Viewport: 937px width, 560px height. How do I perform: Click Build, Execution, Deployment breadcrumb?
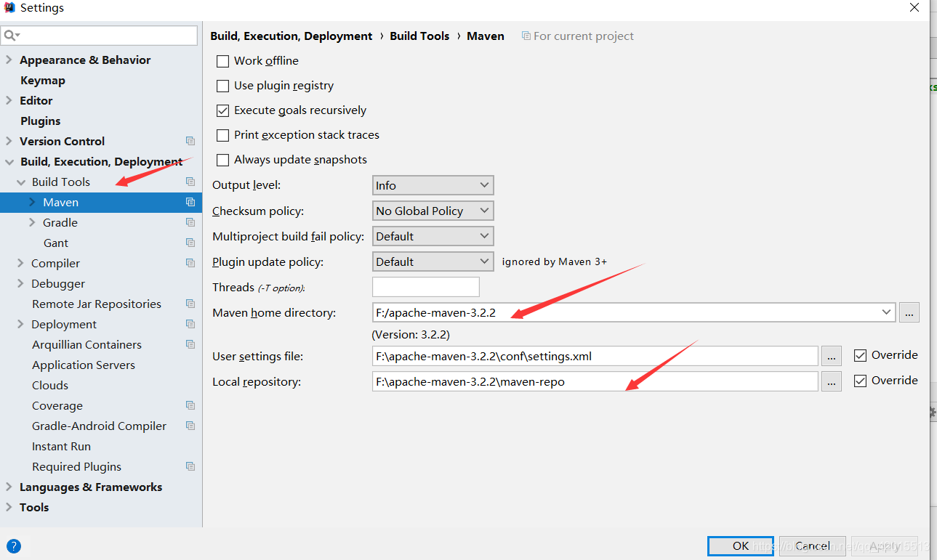pos(291,36)
